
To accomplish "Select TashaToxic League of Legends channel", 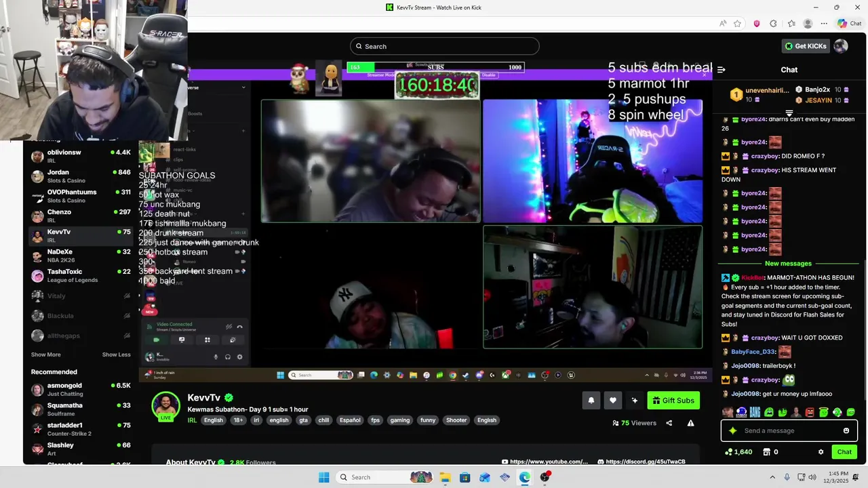I will click(81, 275).
